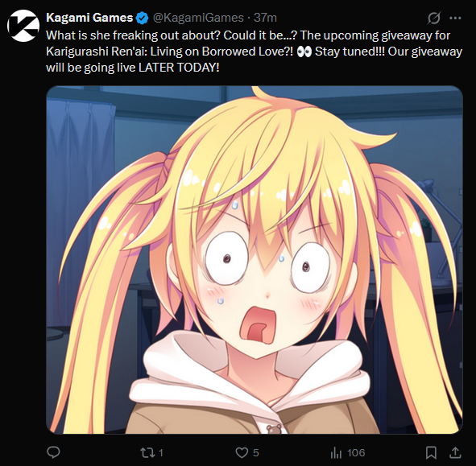Repost this tweet using the retweet arrows

(147, 452)
